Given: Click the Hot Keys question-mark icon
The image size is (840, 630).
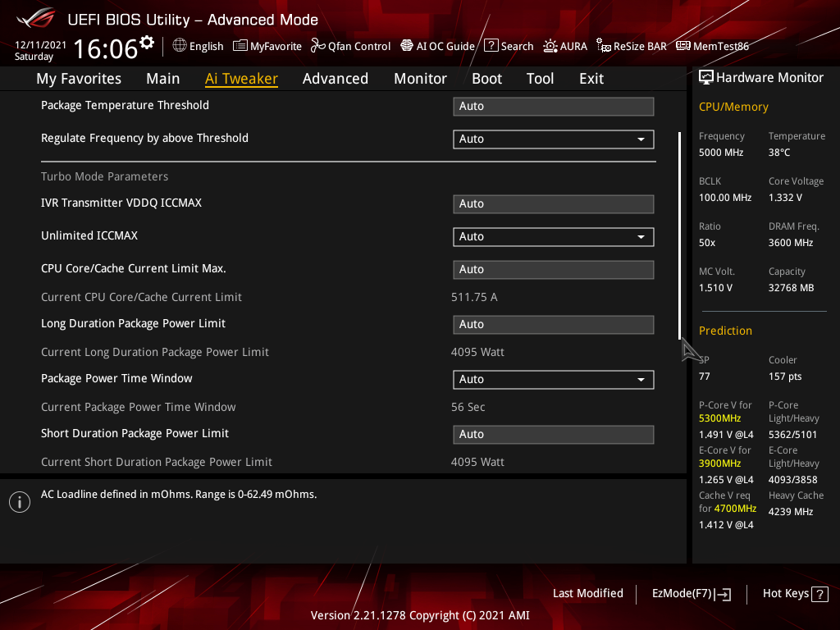Looking at the screenshot, I should 819,594.
